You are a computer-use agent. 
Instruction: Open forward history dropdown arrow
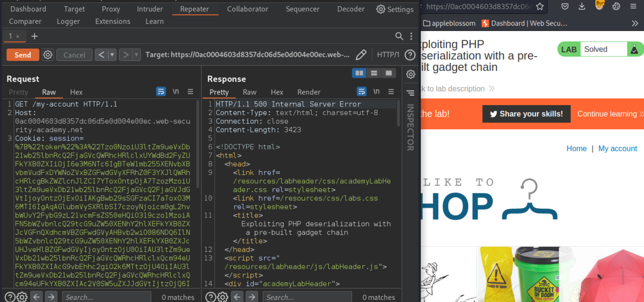point(136,55)
